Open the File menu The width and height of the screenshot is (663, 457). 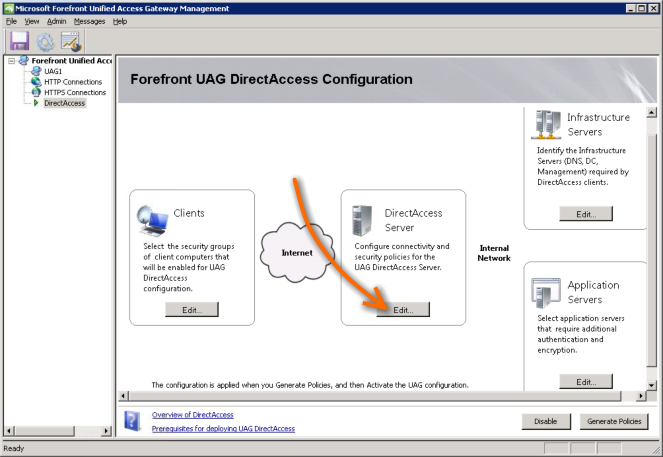pos(11,21)
